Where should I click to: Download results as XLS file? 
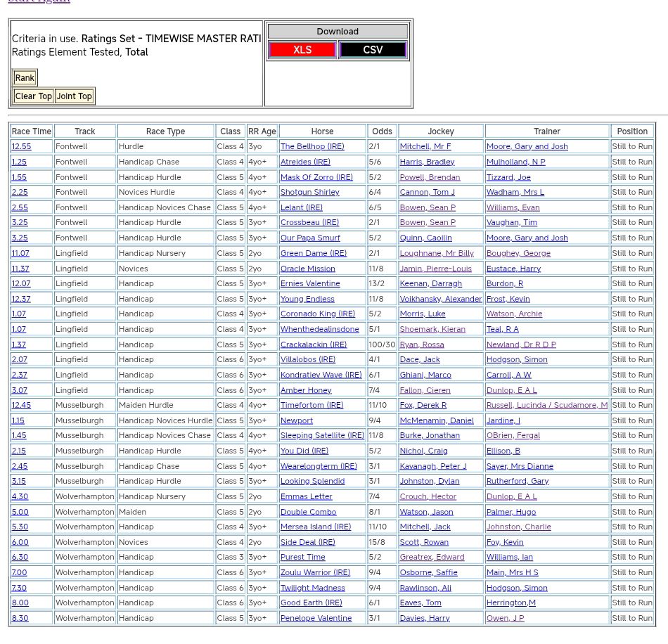click(302, 50)
